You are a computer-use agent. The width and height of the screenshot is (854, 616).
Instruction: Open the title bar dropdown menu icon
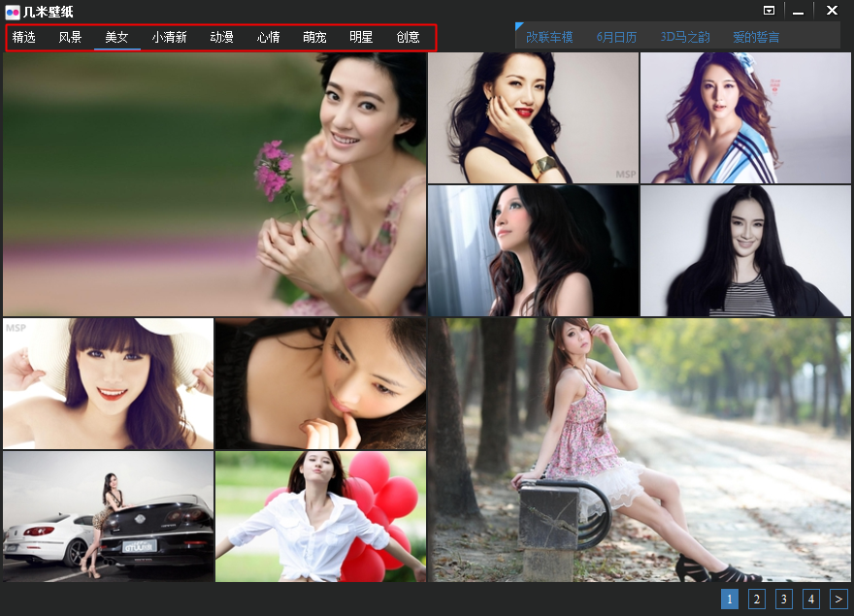coord(769,11)
